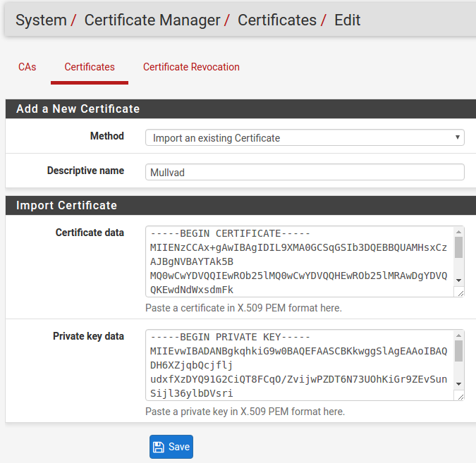476x463 pixels.
Task: Click the 'Add a New Certificate' header
Action: pyautogui.click(x=240, y=109)
